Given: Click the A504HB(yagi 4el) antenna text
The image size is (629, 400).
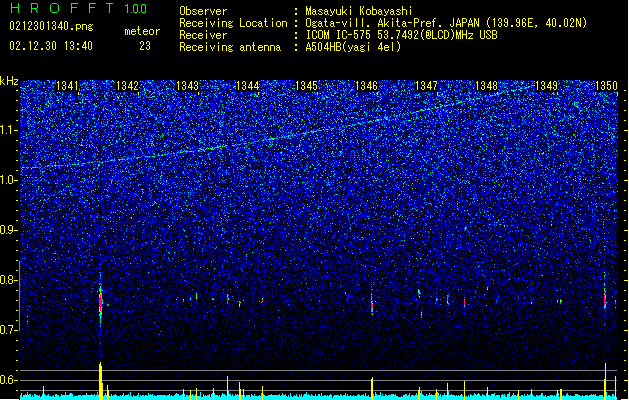Looking at the screenshot, I should [x=353, y=47].
